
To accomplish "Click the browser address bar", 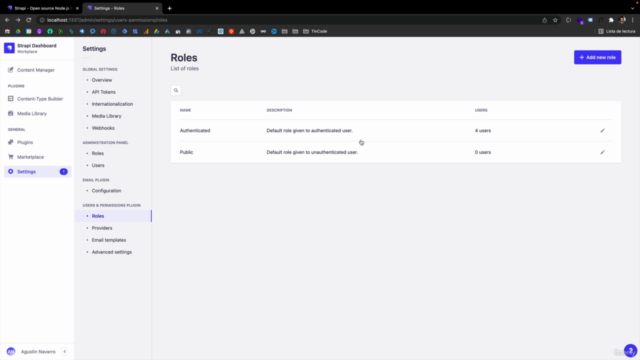I will 286,20.
